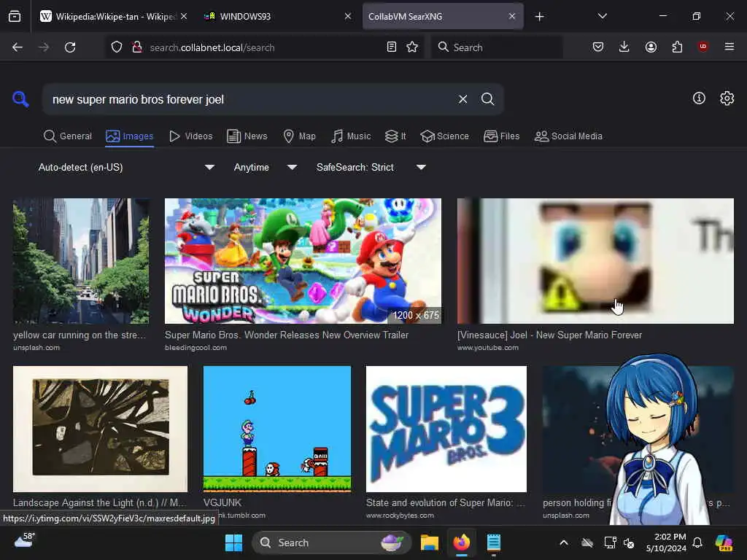Select the Images category tab
Screen dimensions: 747x560
[x=130, y=136]
